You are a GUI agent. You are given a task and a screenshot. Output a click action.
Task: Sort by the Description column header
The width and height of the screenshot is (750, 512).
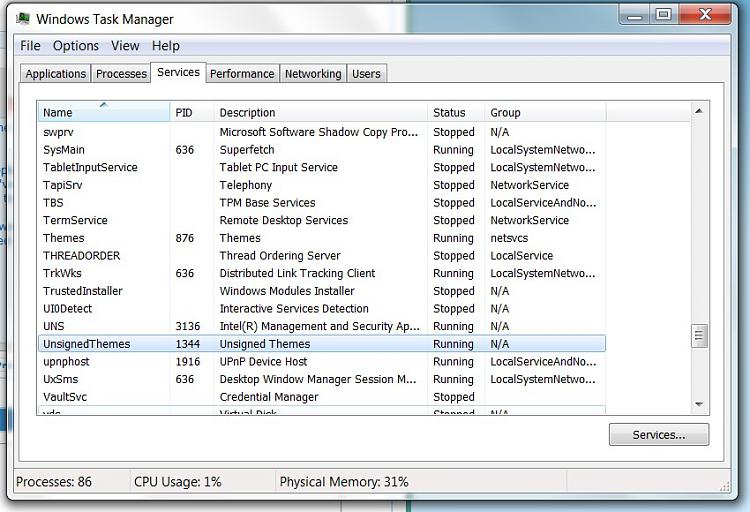point(320,112)
